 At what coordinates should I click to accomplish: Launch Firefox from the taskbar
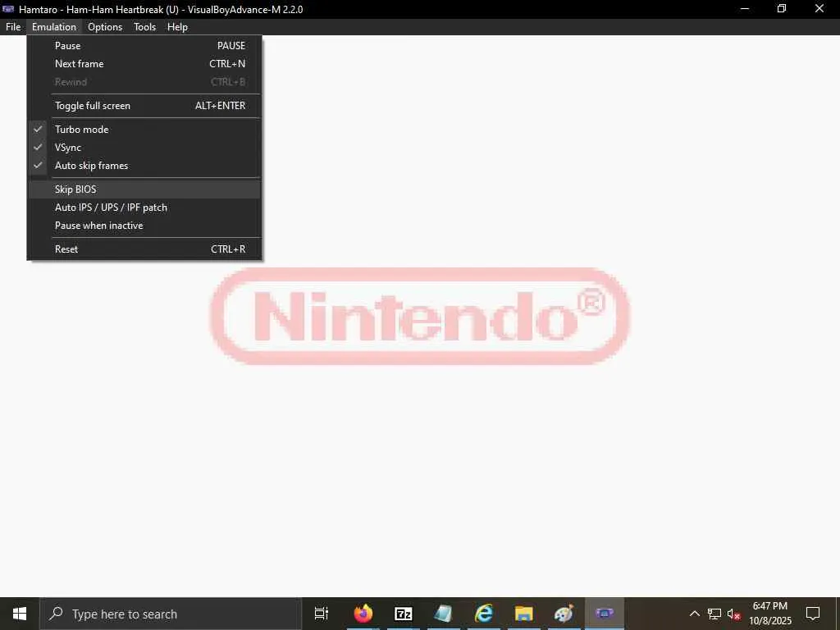click(363, 614)
